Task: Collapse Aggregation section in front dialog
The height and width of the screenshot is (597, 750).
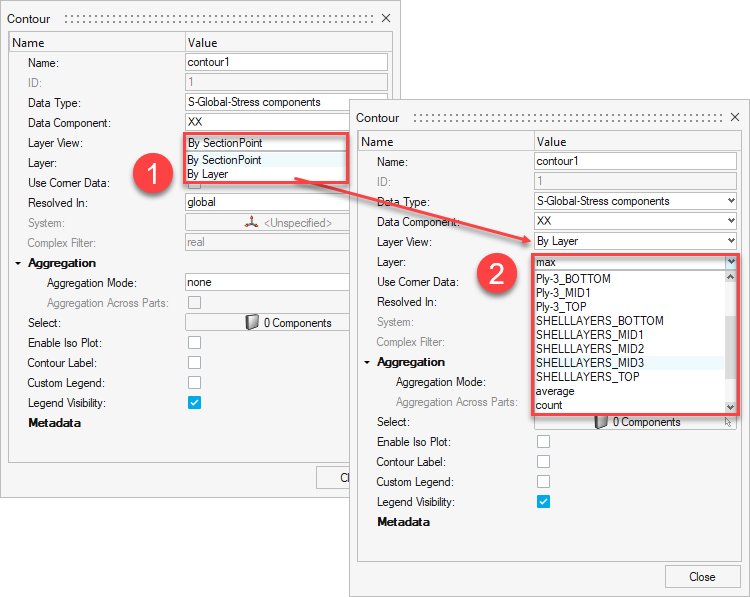Action: pos(367,362)
